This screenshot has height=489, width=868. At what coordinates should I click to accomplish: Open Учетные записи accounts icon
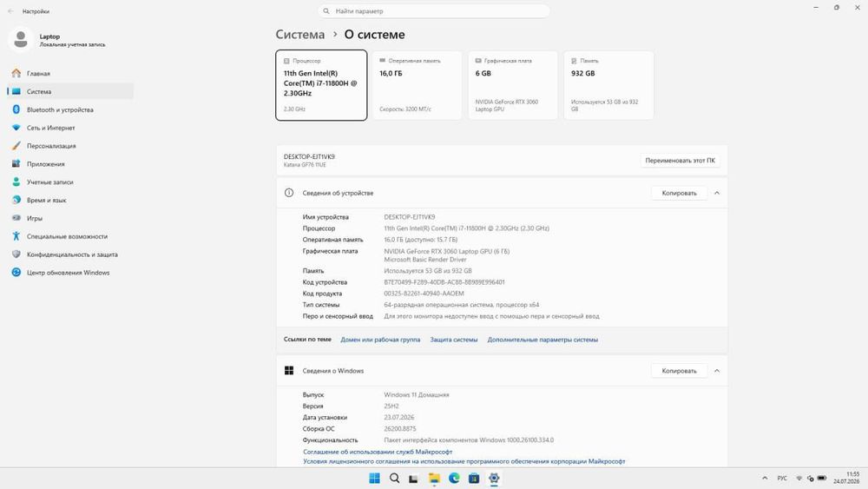coord(16,182)
